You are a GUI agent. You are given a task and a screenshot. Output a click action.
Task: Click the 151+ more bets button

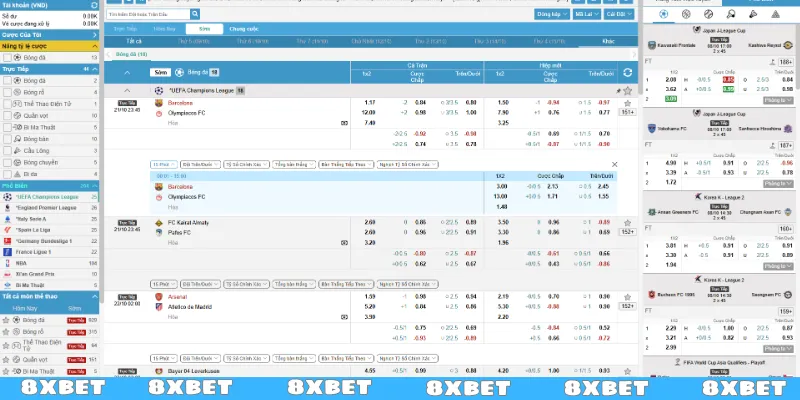627,113
